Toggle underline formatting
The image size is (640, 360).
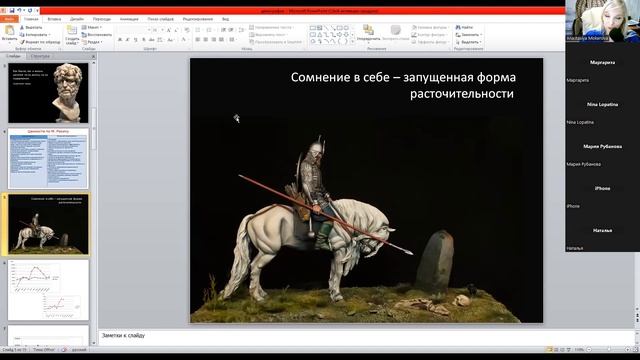pyautogui.click(x=136, y=40)
